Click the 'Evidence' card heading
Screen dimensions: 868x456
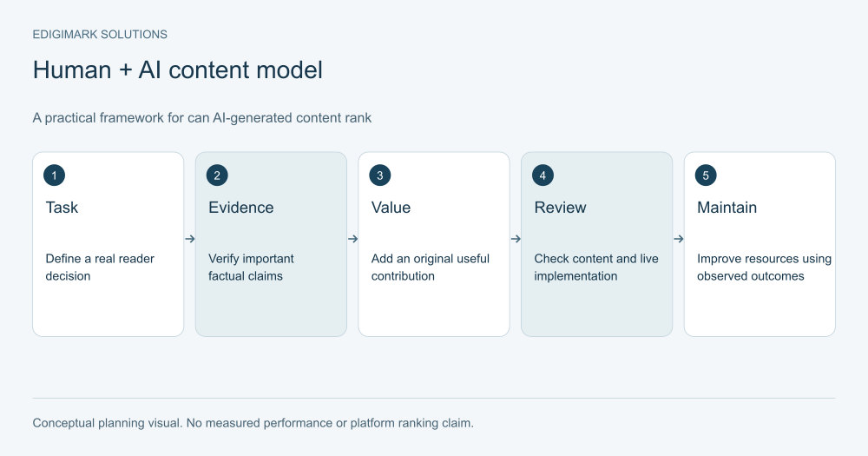240,208
